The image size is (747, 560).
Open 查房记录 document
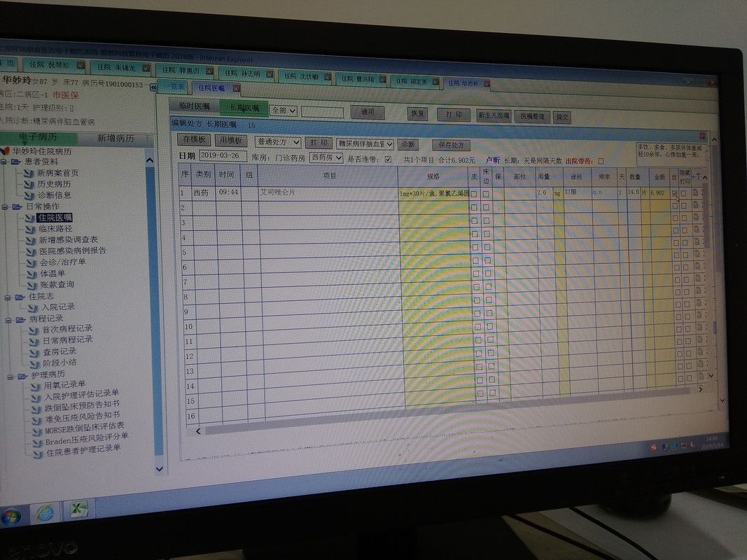tap(60, 351)
